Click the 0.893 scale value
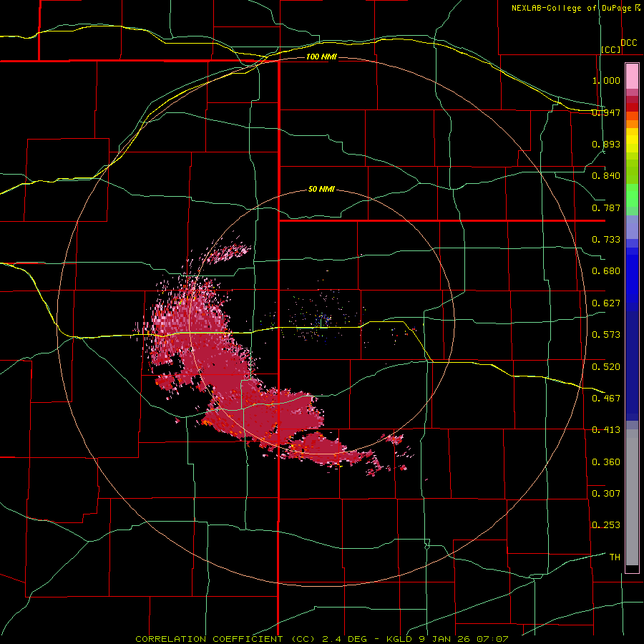Screen dimensions: 644x644 click(606, 144)
